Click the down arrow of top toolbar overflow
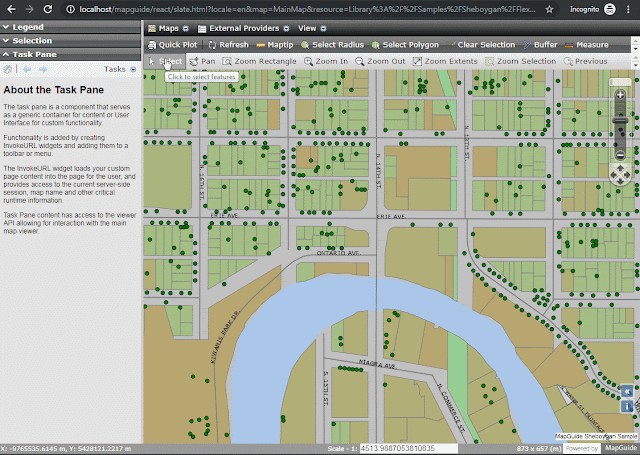 click(x=636, y=49)
